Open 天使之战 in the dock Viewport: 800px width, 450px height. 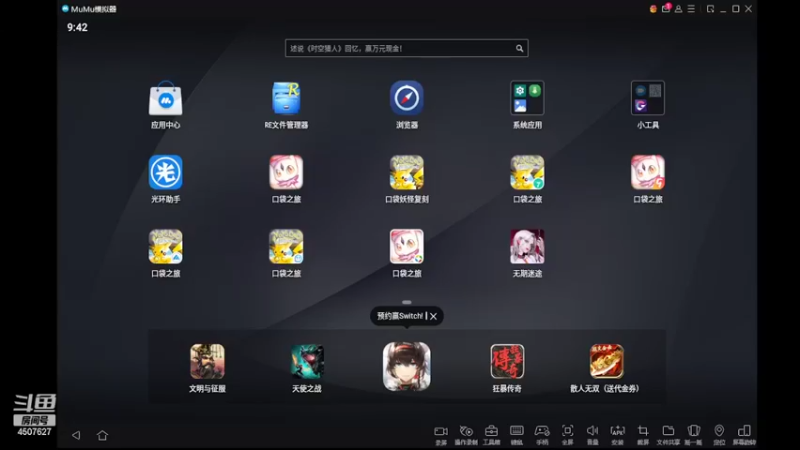point(307,361)
